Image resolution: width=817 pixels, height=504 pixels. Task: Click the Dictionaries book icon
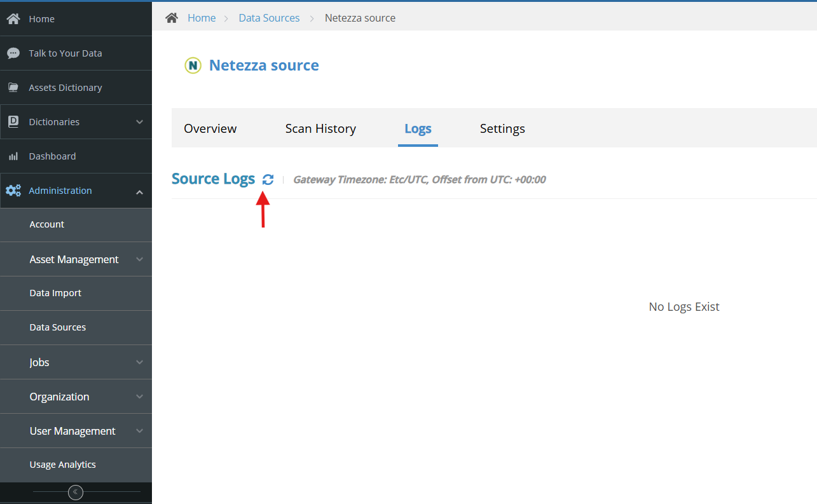[13, 122]
